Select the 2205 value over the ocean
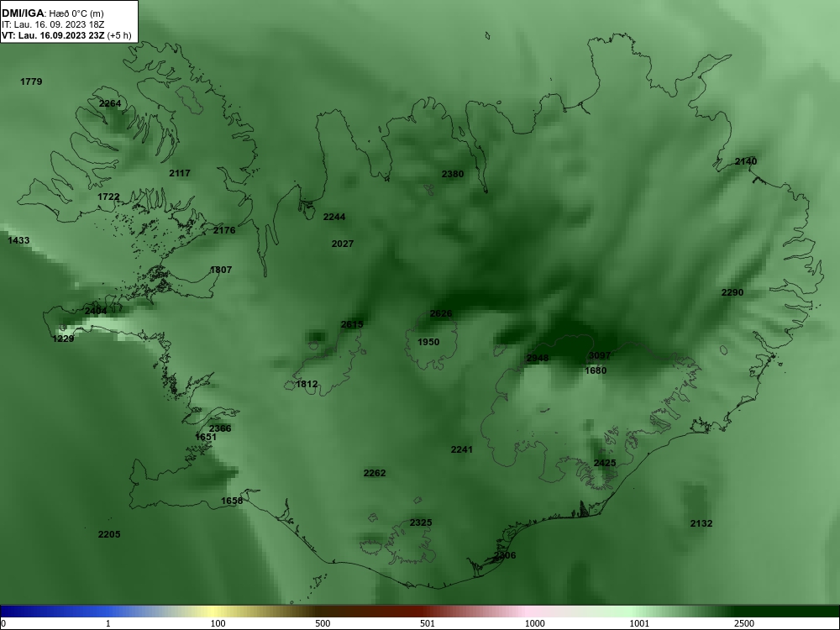 (x=109, y=534)
